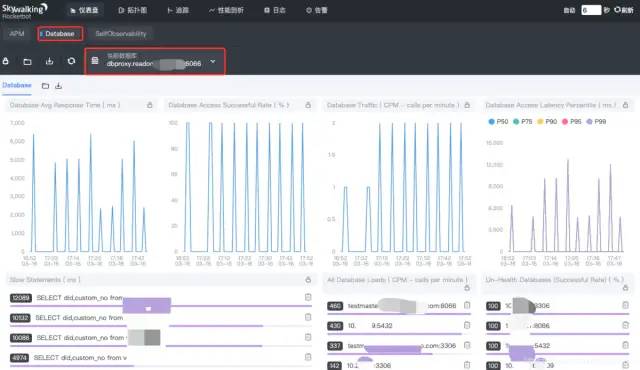Screen dimensions: 640x370
Task: Toggle the 自动 auto-refresh switch
Action: pyautogui.click(x=569, y=10)
